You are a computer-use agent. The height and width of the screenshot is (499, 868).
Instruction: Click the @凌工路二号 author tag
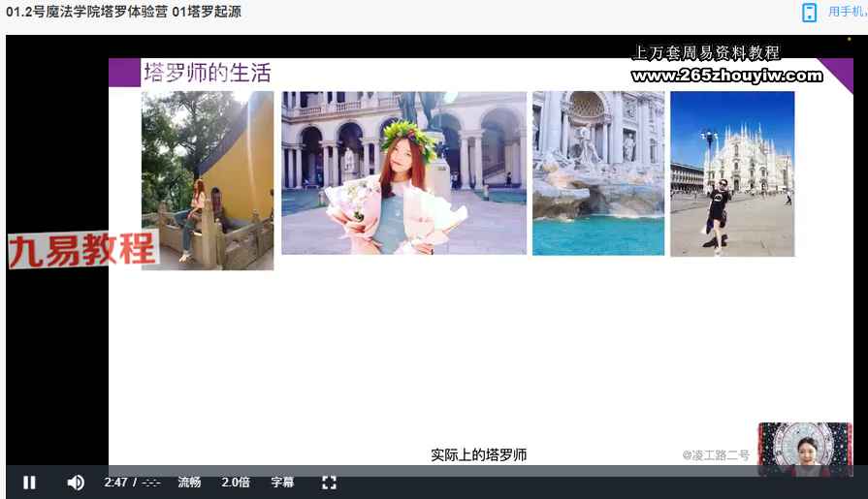pos(715,454)
